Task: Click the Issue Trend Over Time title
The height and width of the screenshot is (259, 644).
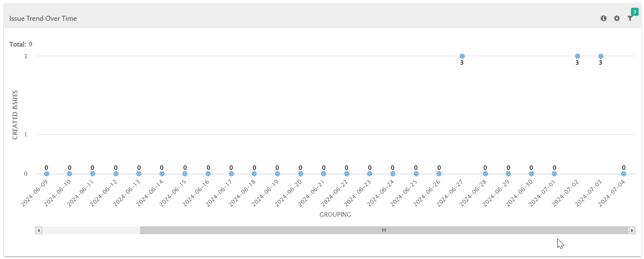Action: coord(43,18)
